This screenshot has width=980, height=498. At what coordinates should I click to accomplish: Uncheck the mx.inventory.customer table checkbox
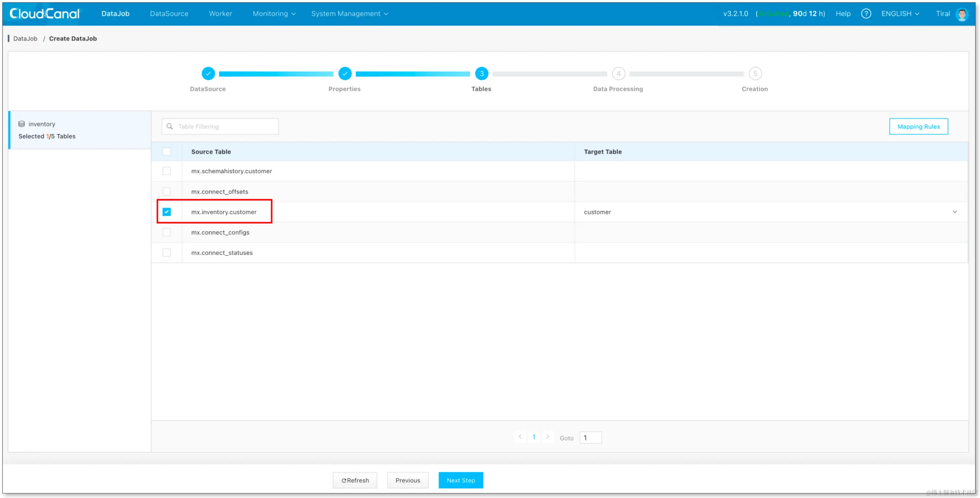tap(167, 212)
